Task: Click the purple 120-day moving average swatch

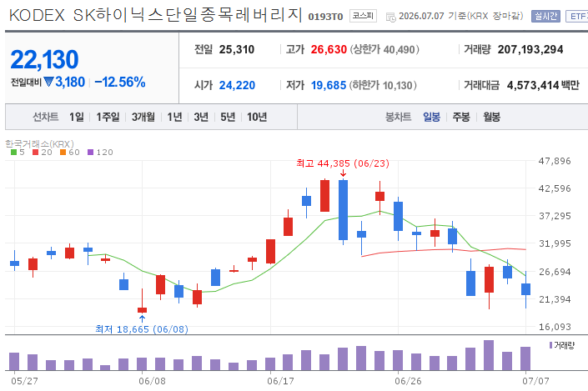Action: [x=90, y=153]
